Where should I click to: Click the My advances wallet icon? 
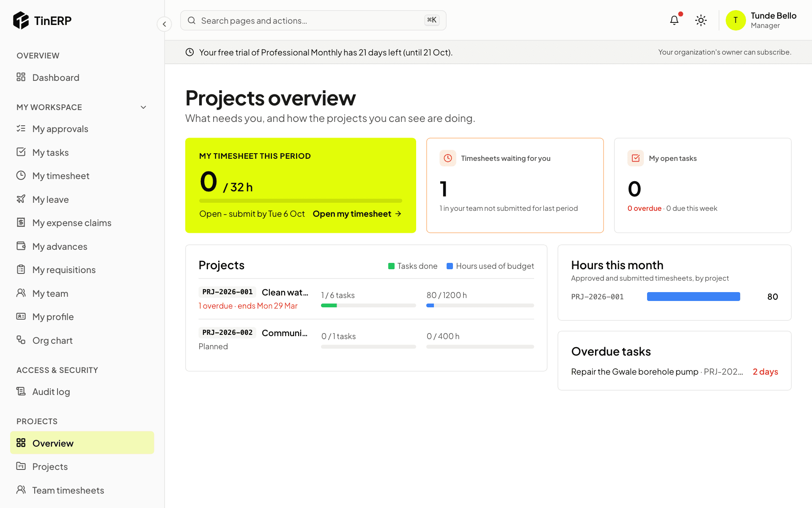[x=21, y=246]
